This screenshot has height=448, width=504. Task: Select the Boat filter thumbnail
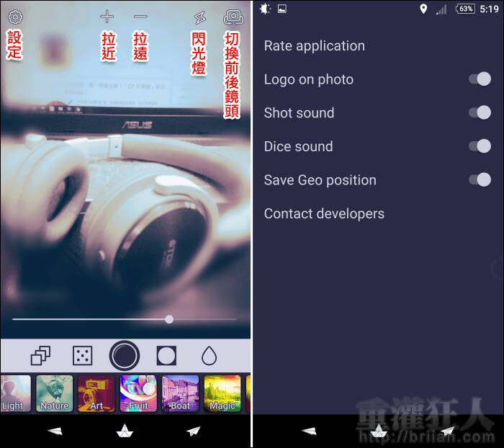click(x=180, y=393)
